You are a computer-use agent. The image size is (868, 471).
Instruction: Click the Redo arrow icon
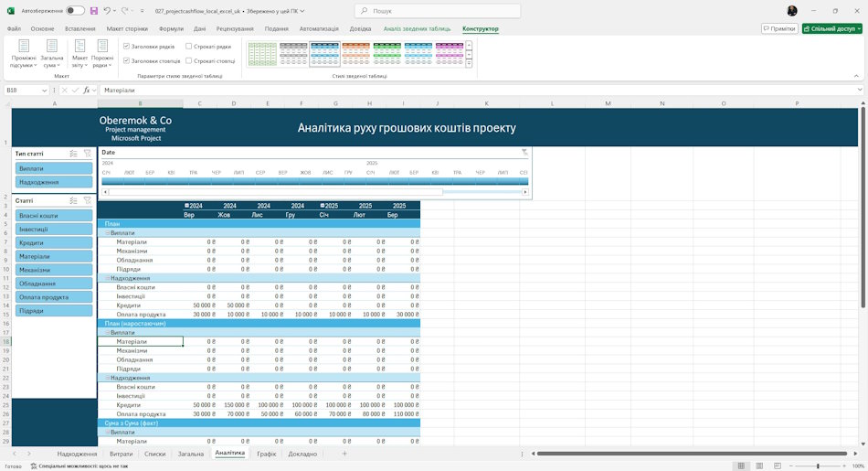[124, 11]
